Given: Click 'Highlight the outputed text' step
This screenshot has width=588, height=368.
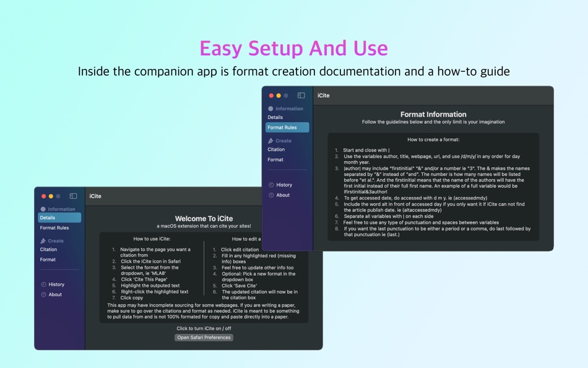Looking at the screenshot, I should (x=150, y=286).
